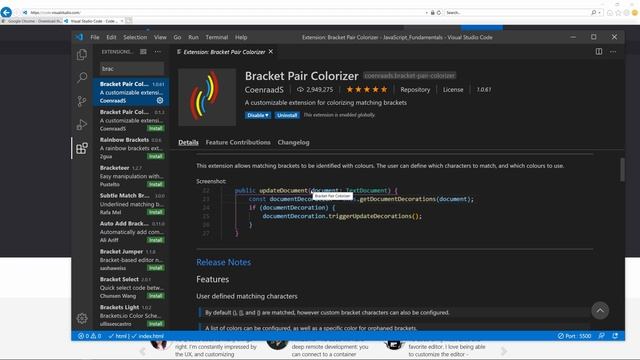Open the View menu
This screenshot has height=360, width=640.
pos(160,37)
